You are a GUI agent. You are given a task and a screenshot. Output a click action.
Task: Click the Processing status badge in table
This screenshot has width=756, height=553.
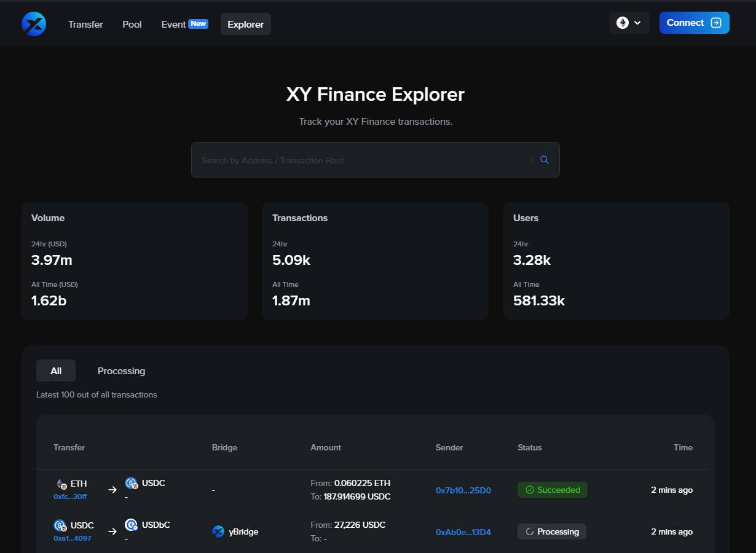(552, 531)
